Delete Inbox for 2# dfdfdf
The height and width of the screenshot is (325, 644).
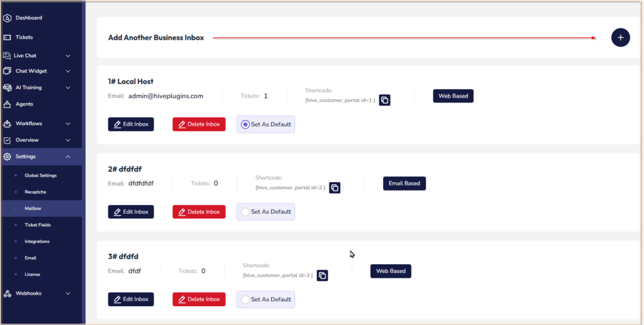[x=199, y=212]
